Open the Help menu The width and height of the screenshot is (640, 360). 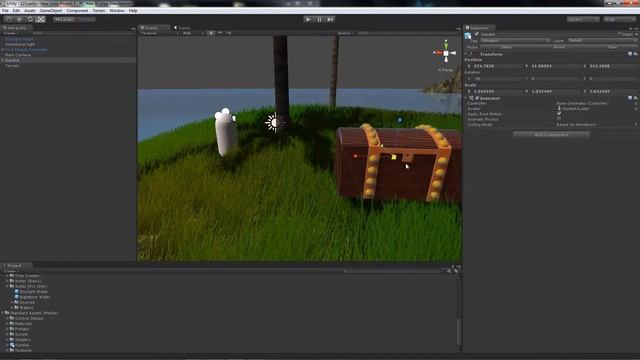[133, 11]
